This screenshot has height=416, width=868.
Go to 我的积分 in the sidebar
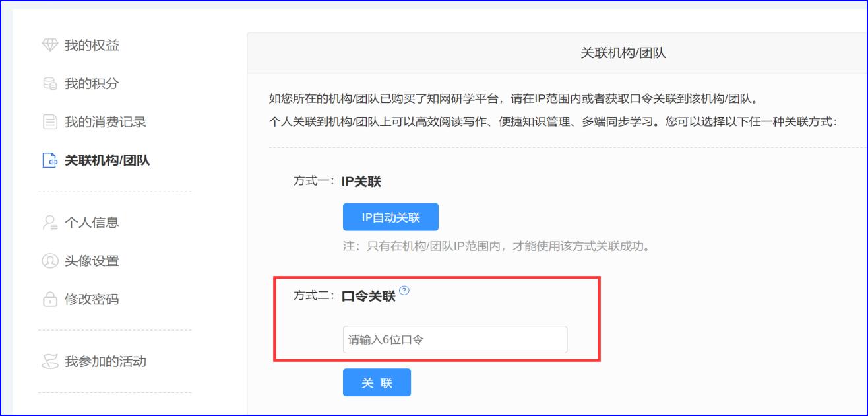tap(92, 84)
